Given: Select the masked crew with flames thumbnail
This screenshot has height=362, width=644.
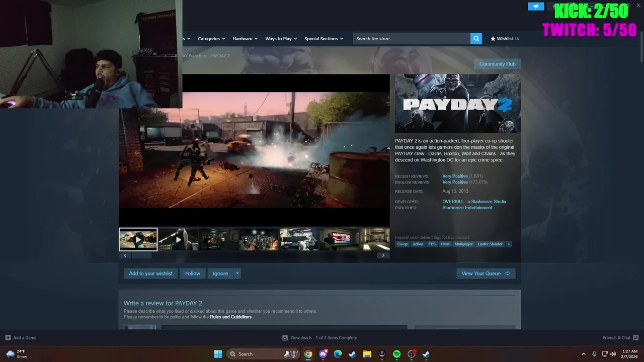Looking at the screenshot, I should pos(259,239).
